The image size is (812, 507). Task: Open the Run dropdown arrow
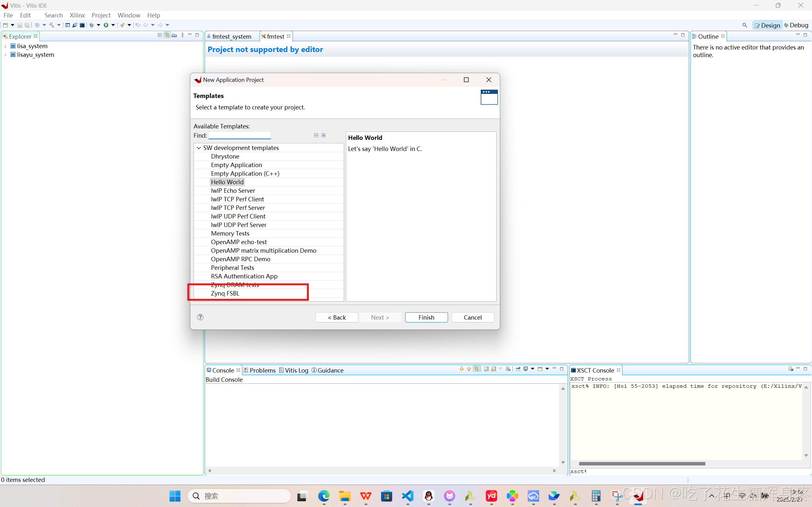tap(113, 25)
